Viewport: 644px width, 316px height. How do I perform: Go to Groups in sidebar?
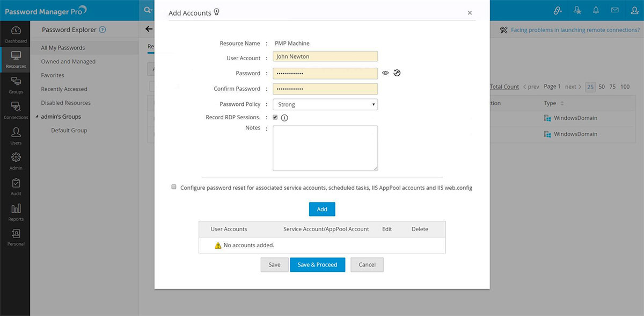pos(16,84)
